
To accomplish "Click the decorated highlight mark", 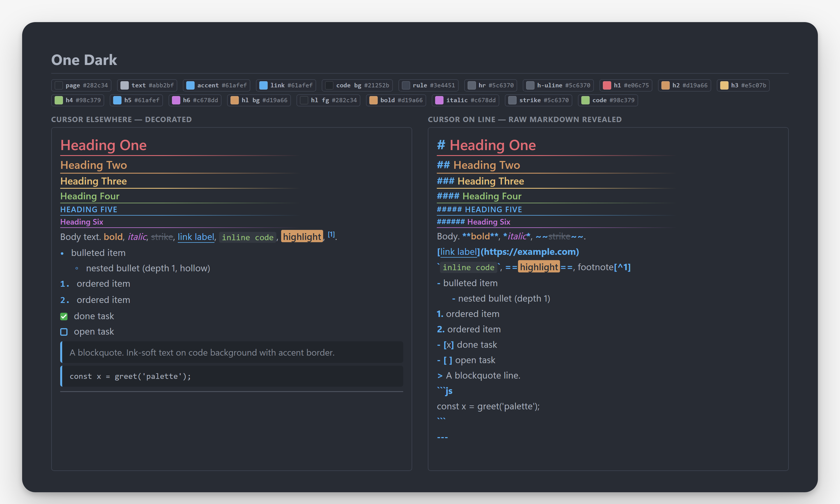I will coord(302,237).
